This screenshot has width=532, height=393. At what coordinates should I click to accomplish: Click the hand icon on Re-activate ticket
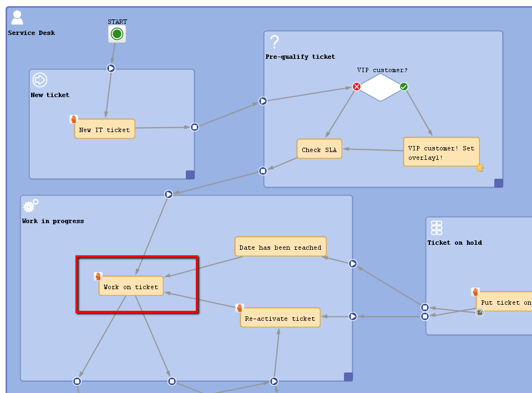(240, 308)
